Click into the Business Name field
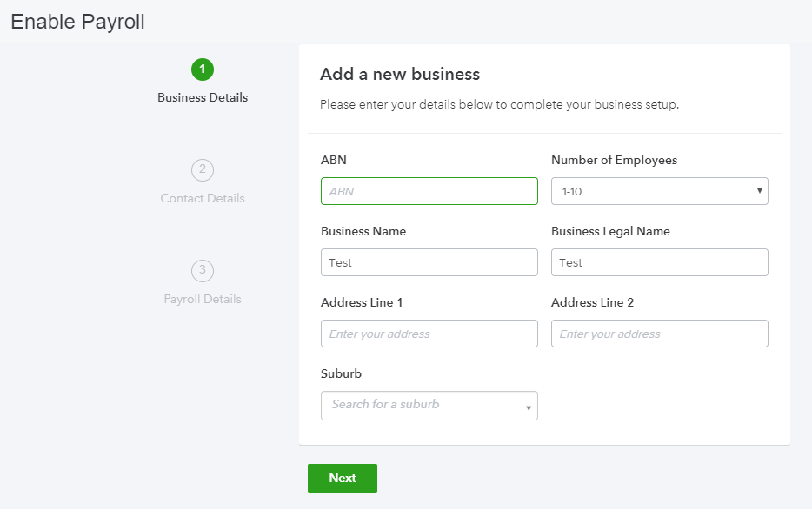This screenshot has width=812, height=509. tap(429, 262)
